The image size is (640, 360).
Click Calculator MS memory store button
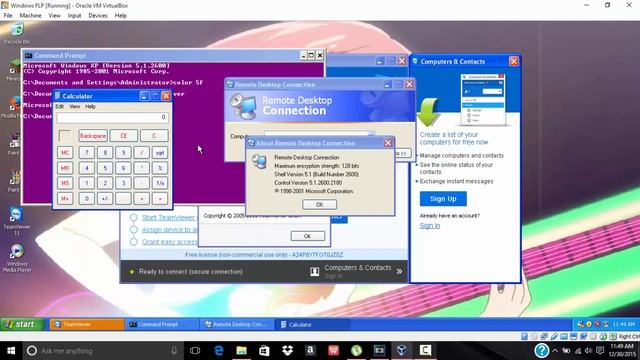coord(65,183)
